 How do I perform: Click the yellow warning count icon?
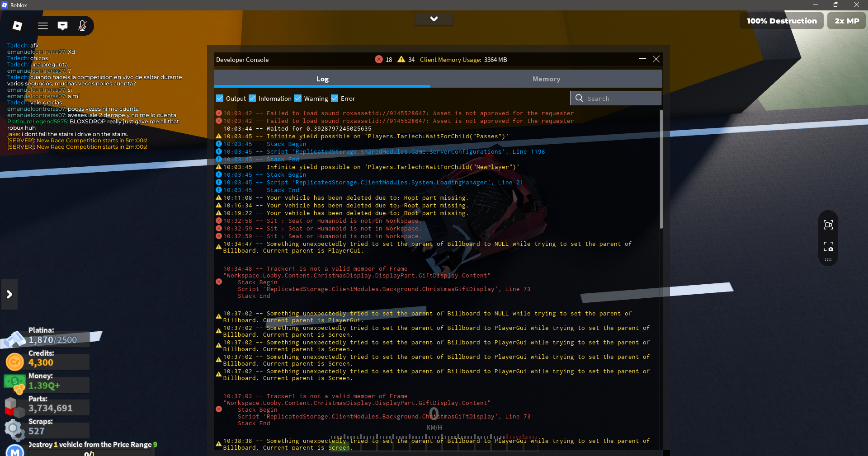pyautogui.click(x=401, y=59)
